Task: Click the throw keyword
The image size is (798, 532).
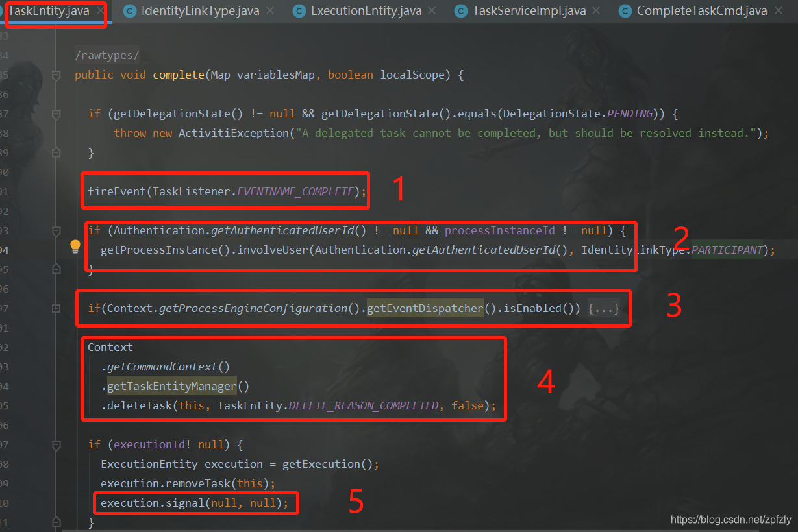Action: [130, 133]
